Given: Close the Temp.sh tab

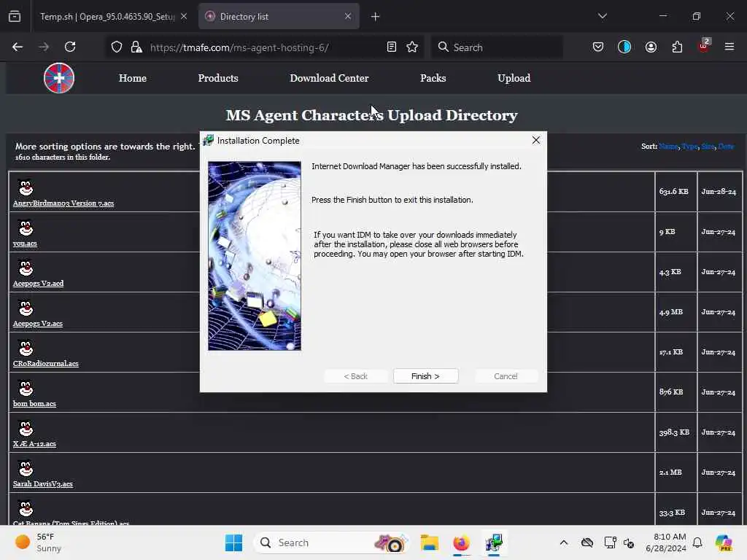Looking at the screenshot, I should coord(184,16).
